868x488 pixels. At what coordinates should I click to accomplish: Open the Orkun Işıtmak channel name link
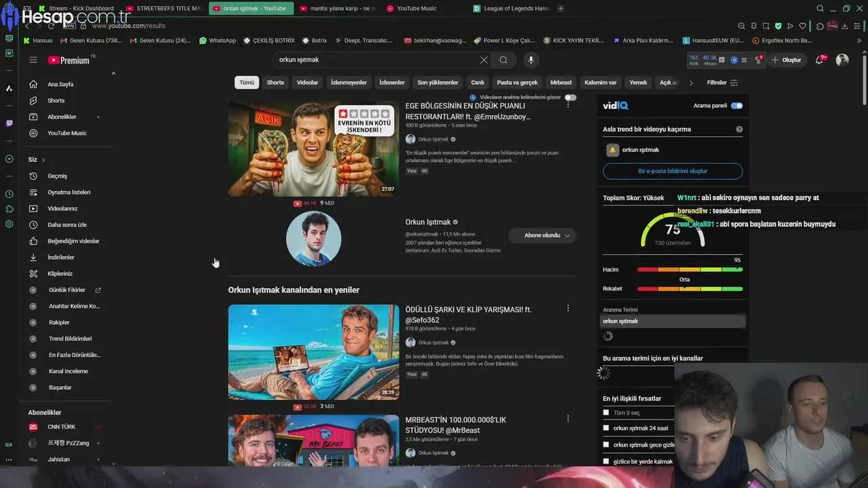(x=428, y=222)
